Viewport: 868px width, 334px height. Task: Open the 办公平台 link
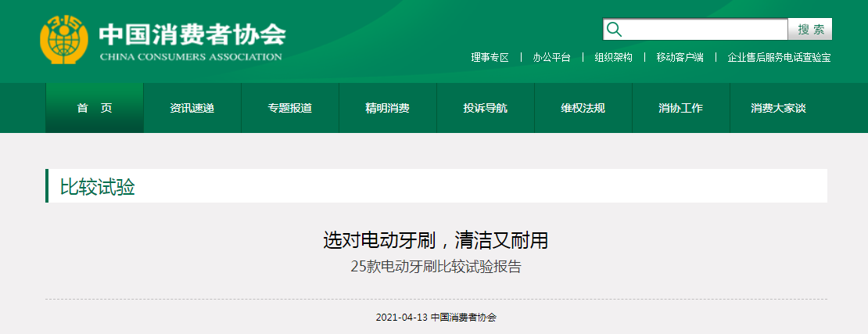551,57
